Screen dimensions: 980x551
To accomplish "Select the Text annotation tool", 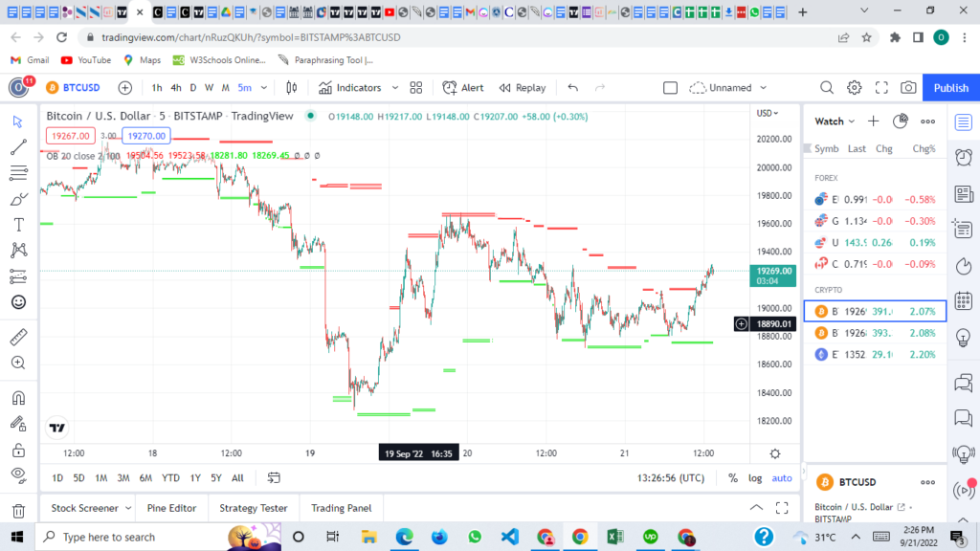I will 18,225.
